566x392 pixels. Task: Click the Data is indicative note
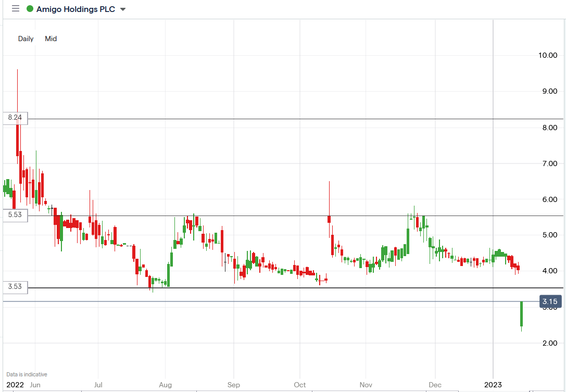27,374
